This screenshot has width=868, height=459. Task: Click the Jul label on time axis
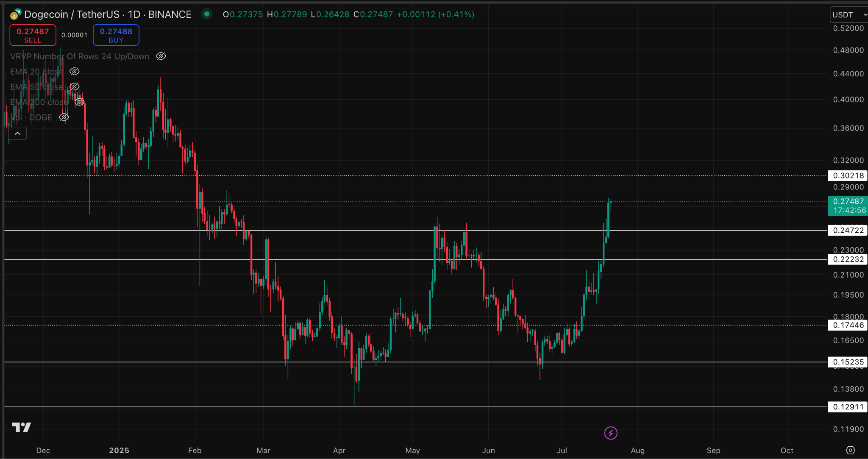[562, 451]
